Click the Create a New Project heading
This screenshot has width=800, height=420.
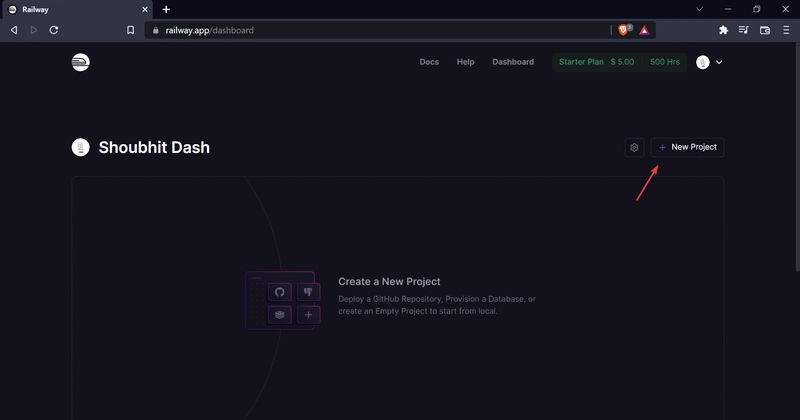click(x=389, y=282)
